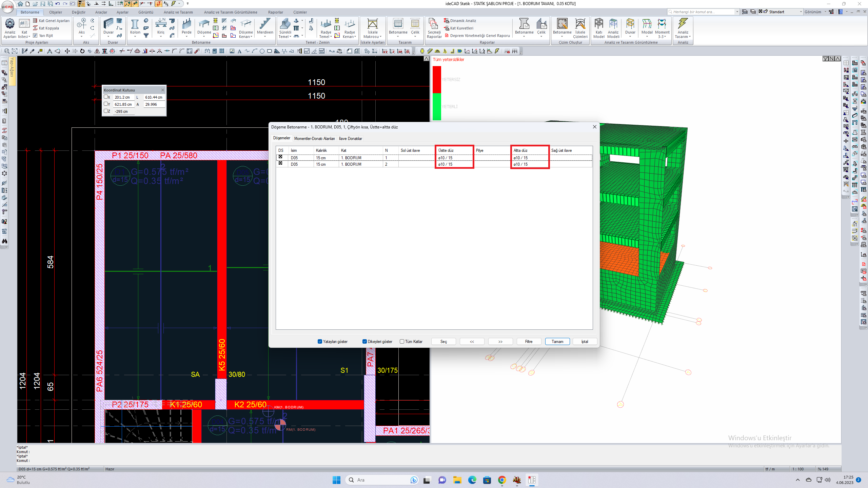The height and width of the screenshot is (488, 868).
Task: Open the Görünüm dropdown
Action: tap(815, 12)
